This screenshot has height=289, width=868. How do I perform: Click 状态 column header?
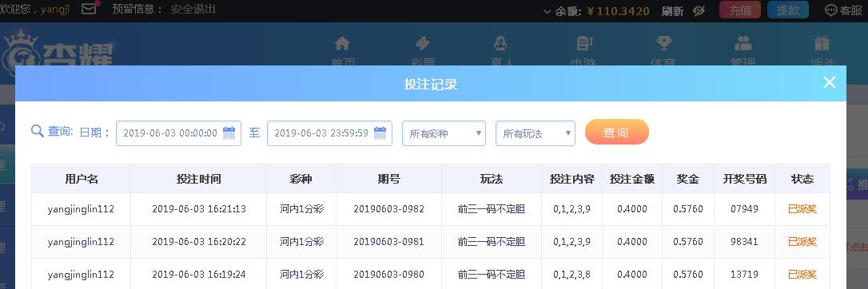pos(802,179)
